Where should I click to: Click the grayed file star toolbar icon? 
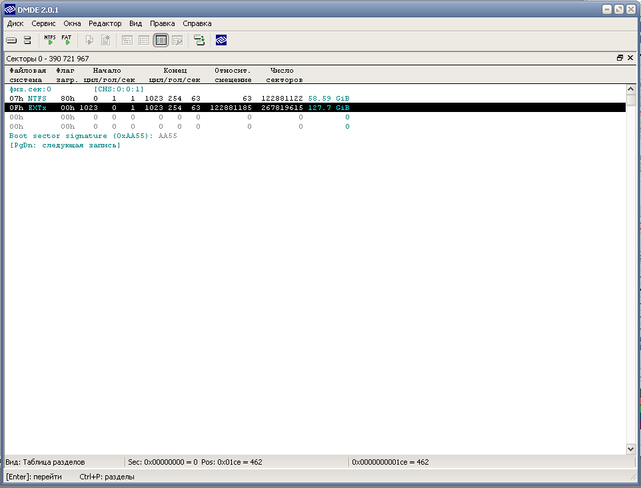pyautogui.click(x=105, y=40)
